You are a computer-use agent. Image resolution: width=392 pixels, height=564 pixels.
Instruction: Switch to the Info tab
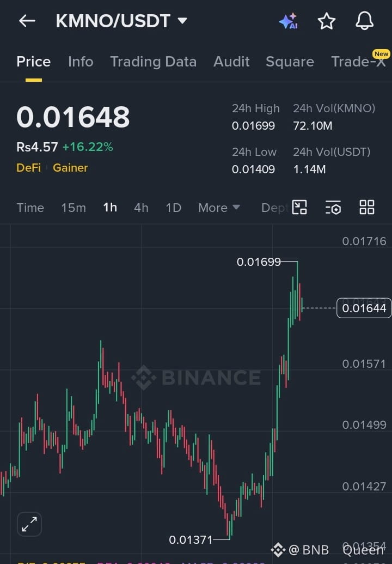coord(81,62)
